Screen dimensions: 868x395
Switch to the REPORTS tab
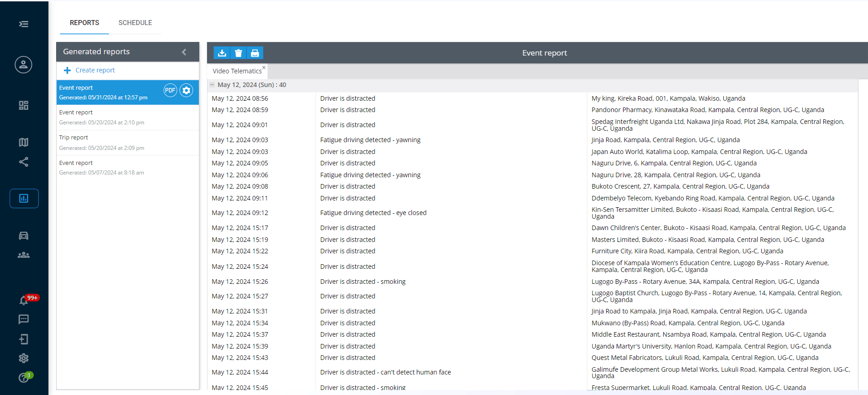84,23
